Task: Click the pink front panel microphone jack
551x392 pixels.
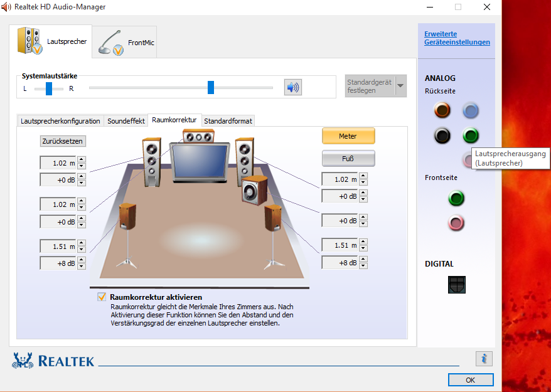Action: pyautogui.click(x=456, y=223)
